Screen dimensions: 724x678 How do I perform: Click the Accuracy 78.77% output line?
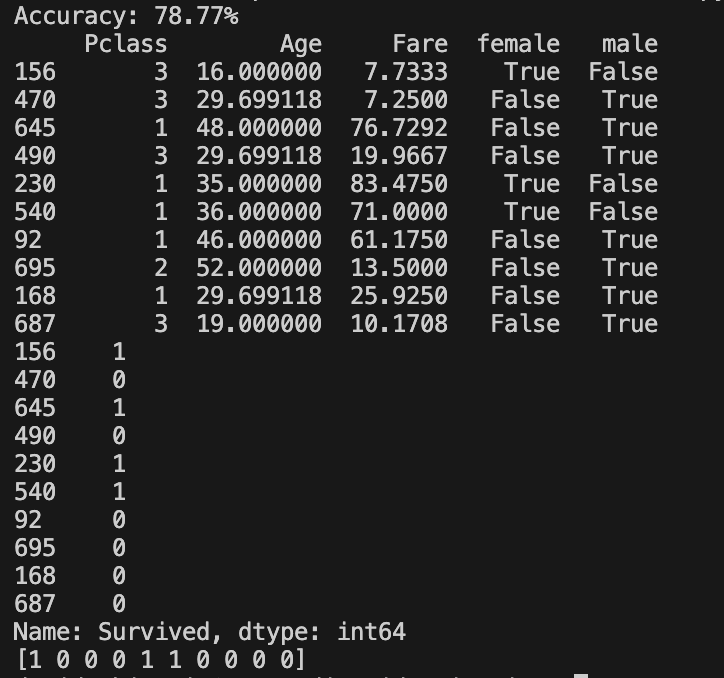coord(126,15)
